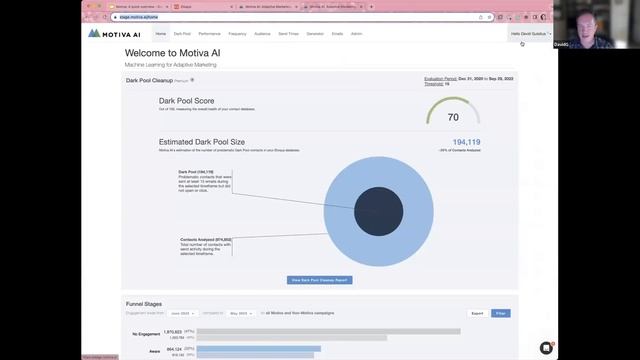Click the estimated dark pool size 194,119
This screenshot has height=360, width=640.
pyautogui.click(x=467, y=142)
